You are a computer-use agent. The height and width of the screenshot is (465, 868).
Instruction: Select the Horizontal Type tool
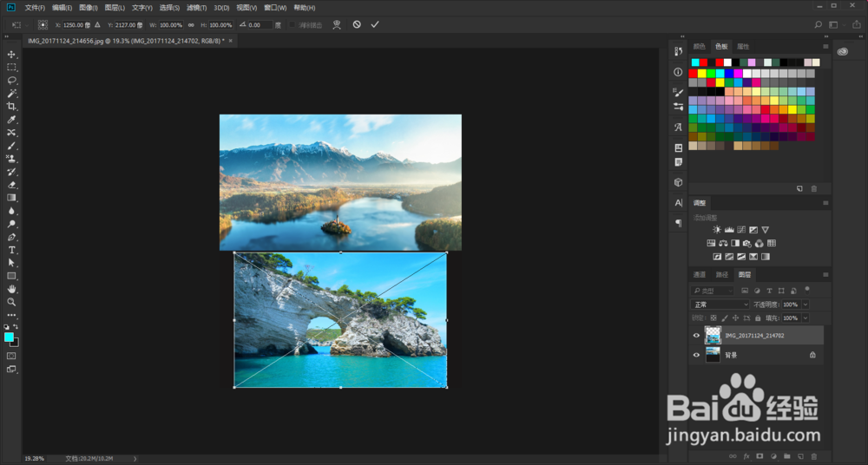(11, 250)
